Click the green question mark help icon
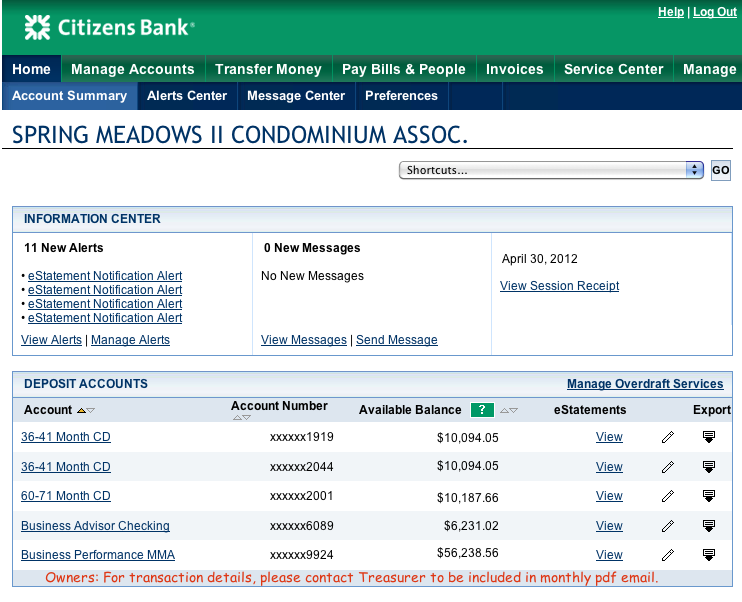 (x=482, y=409)
